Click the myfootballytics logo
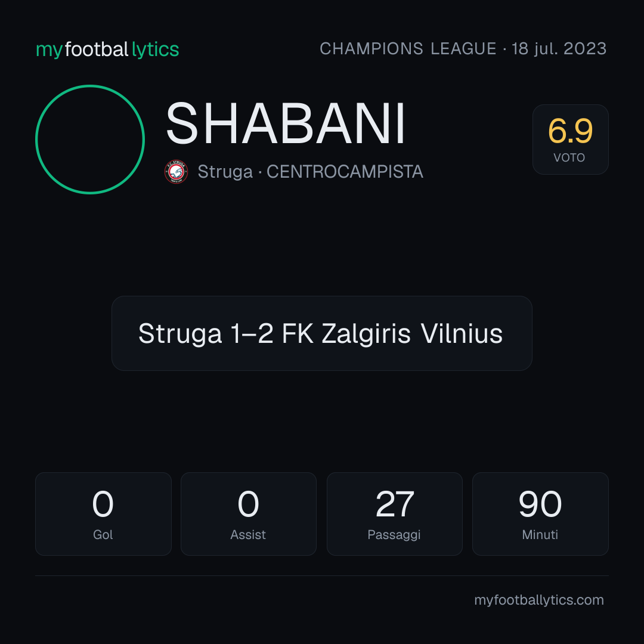This screenshot has height=644, width=644. [107, 49]
